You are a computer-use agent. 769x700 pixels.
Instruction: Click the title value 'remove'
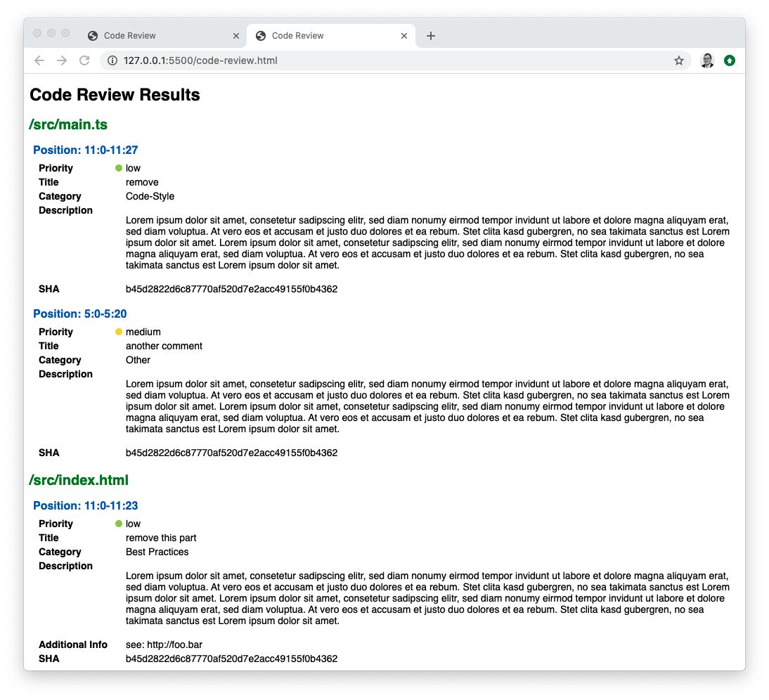pos(142,182)
